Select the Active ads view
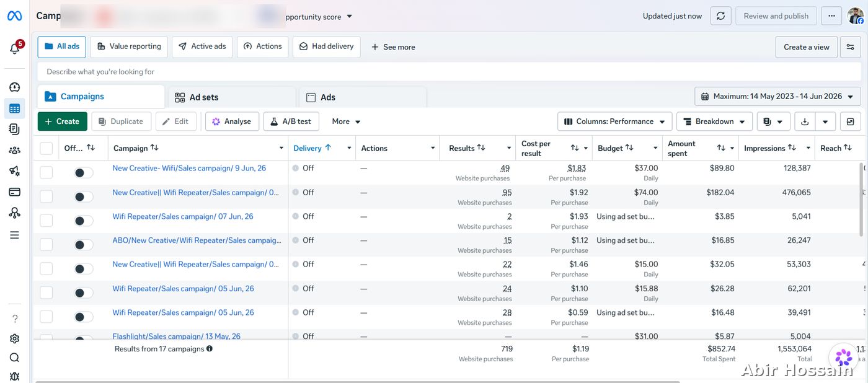Image resolution: width=868 pixels, height=383 pixels. [x=202, y=46]
